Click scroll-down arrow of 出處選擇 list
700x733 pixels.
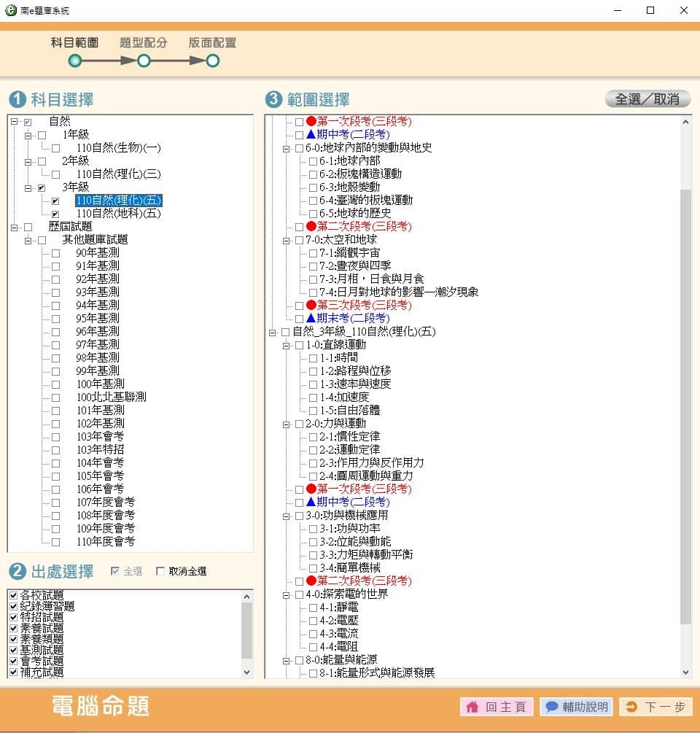247,672
